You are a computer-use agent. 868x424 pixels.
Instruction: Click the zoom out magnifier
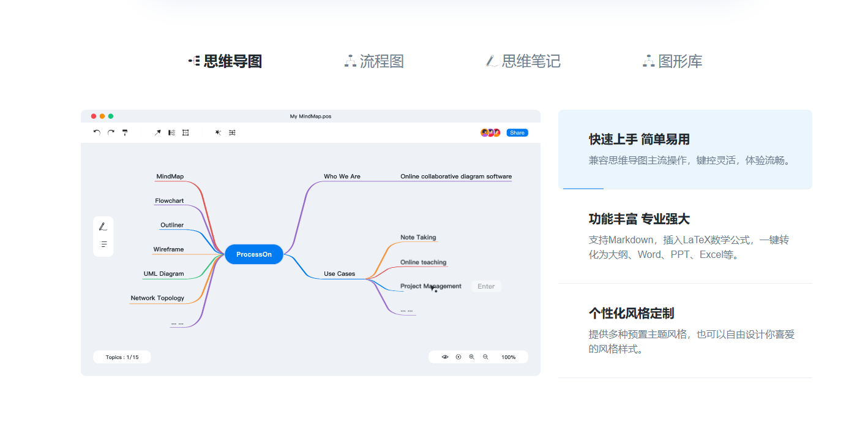(x=485, y=357)
